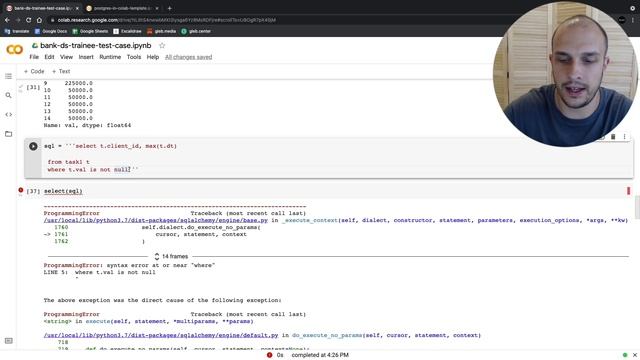Screen dimensions: 640x360
Task: Add a new Text cell
Action: pos(61,71)
